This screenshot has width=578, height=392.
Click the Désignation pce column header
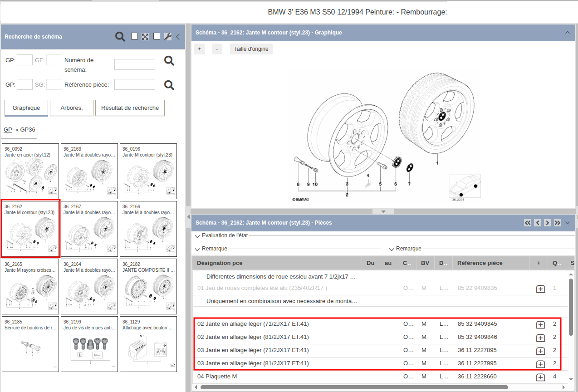[277, 263]
